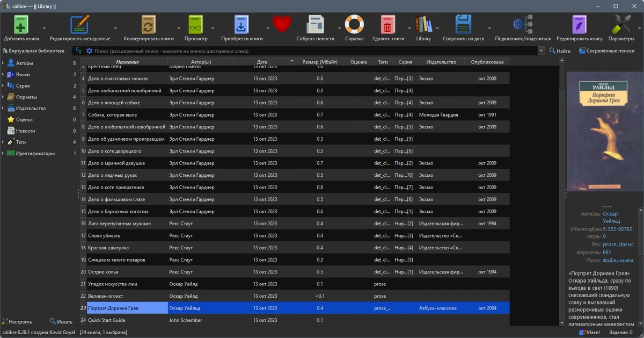This screenshot has height=338, width=644.
Task: Sort by the Название column header
Action: click(x=127, y=62)
